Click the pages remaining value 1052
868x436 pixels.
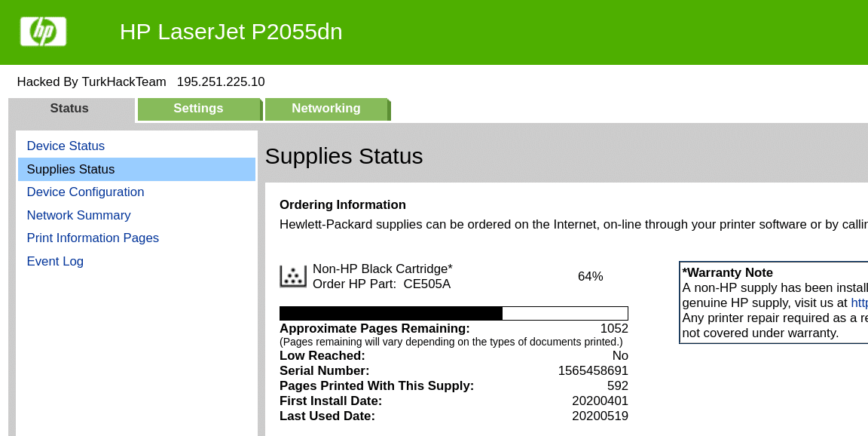614,329
